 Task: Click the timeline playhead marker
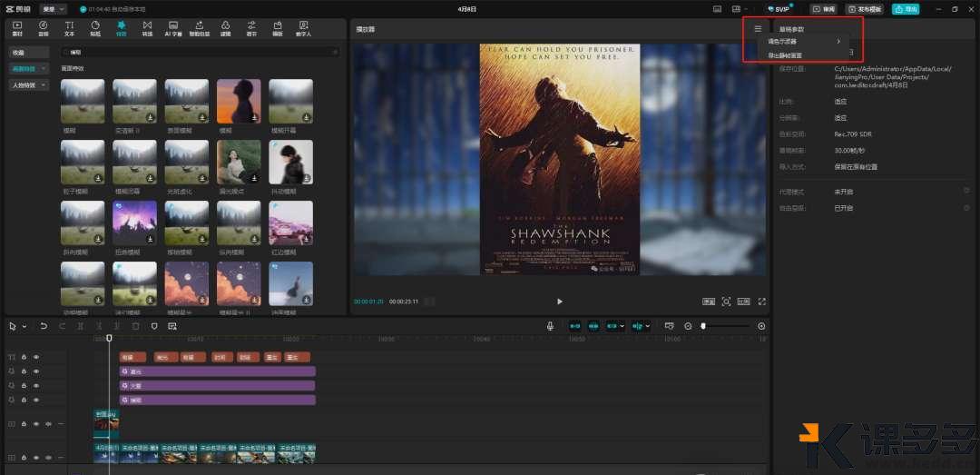109,339
